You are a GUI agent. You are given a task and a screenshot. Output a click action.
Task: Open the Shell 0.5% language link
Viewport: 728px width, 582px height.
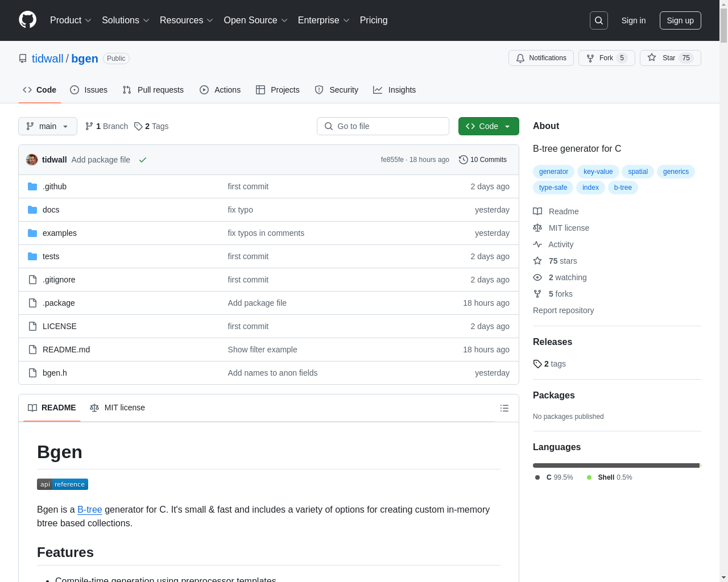coord(610,477)
